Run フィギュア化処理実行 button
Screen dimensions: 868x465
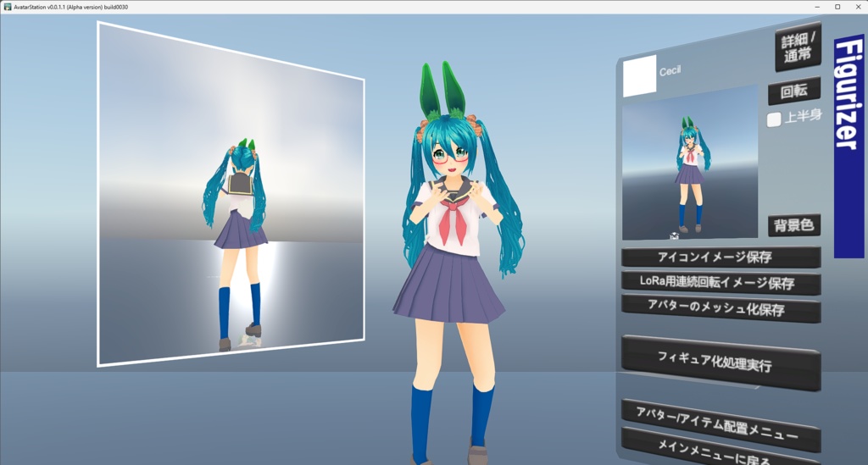(721, 363)
